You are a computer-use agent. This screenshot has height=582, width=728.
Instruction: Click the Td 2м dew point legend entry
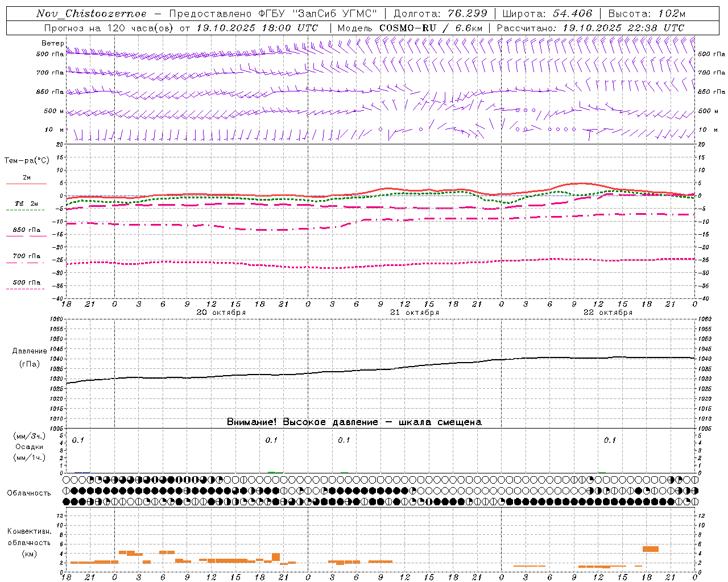click(x=26, y=203)
